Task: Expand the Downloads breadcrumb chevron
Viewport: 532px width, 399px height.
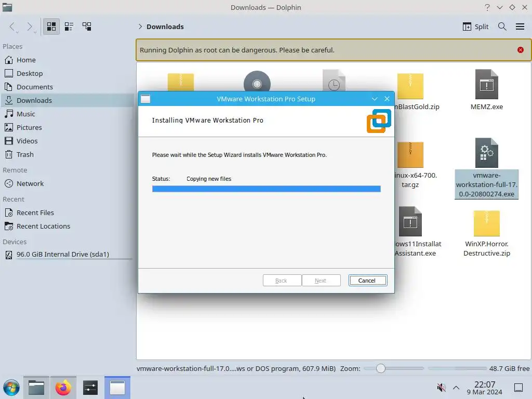Action: [x=140, y=26]
